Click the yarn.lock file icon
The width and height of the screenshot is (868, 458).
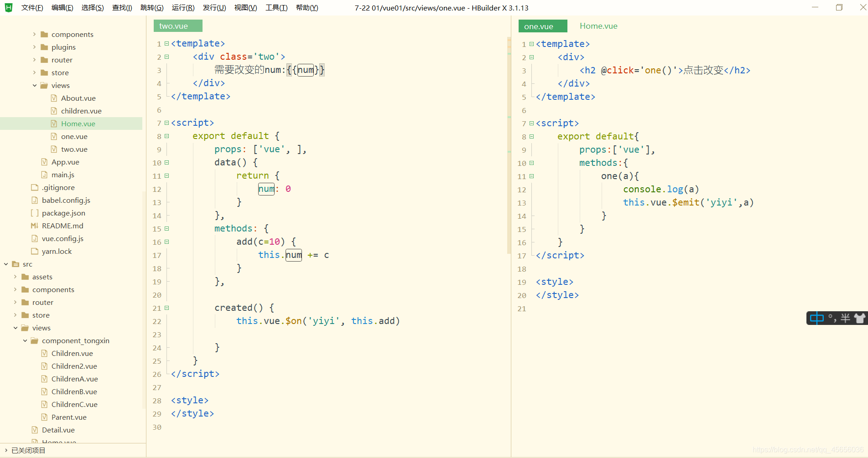pos(35,251)
